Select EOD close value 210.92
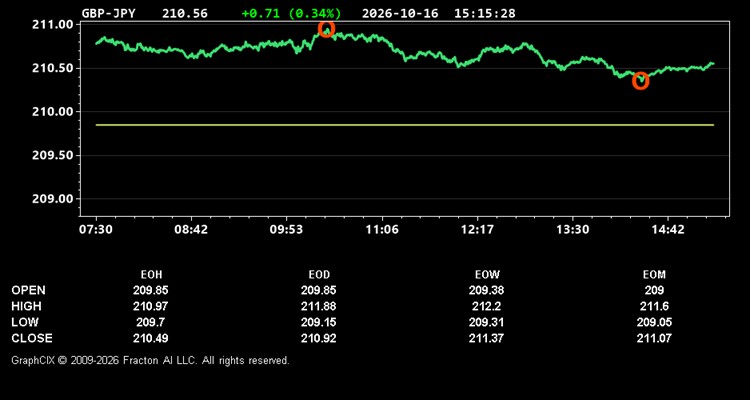 click(319, 338)
